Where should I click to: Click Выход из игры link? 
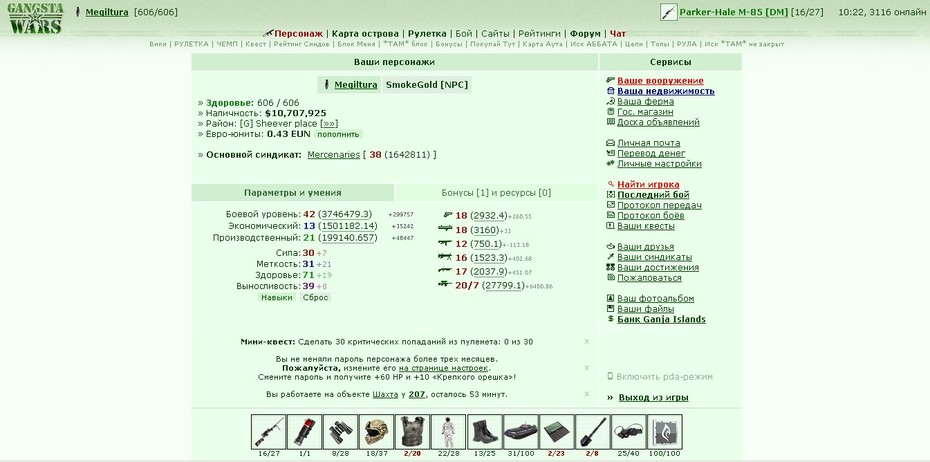pos(653,397)
